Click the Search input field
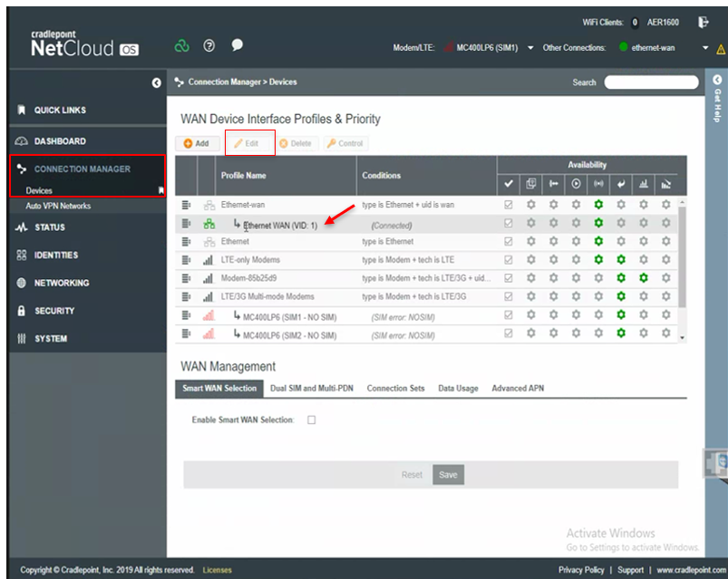Image resolution: width=728 pixels, height=579 pixels. tap(651, 82)
